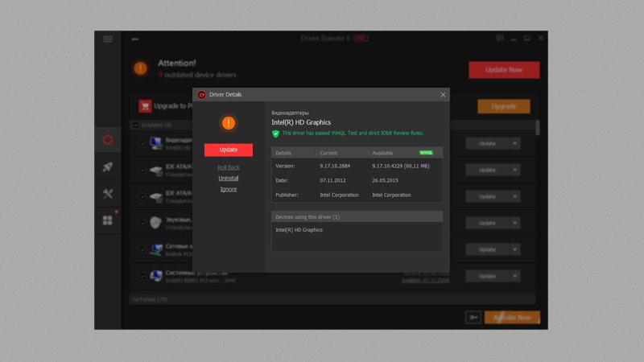Viewport: 644px width, 362px height.
Task: Click the Available date link in system devices row
Action: [425, 280]
